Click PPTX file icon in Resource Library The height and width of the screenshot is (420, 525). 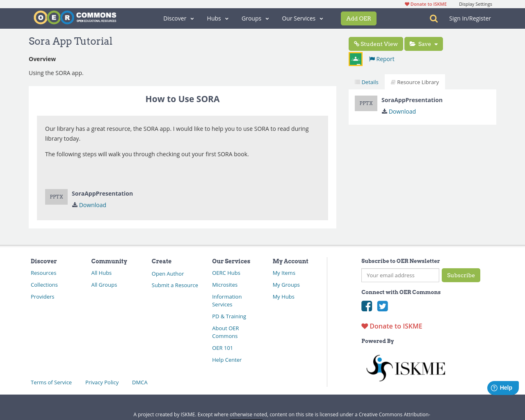[x=366, y=103]
